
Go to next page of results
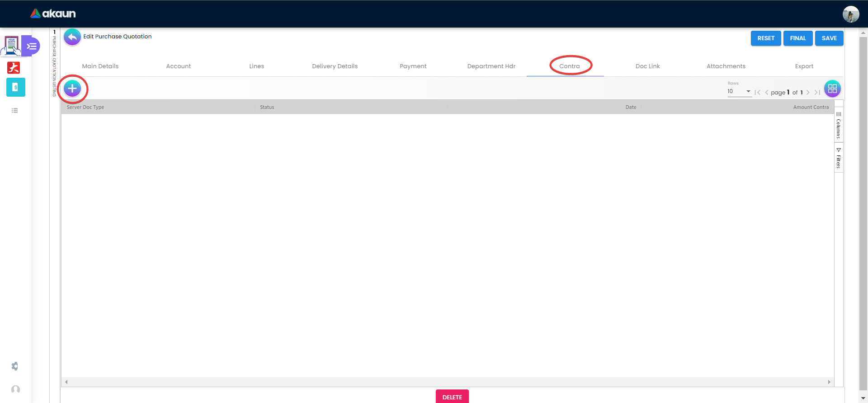[808, 93]
